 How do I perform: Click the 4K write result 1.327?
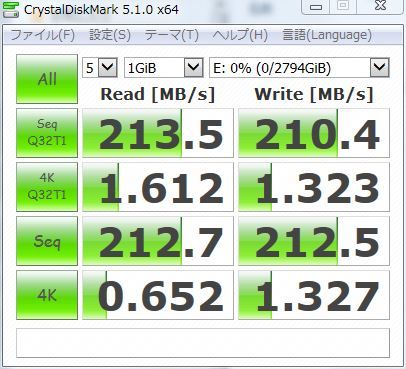(x=314, y=295)
